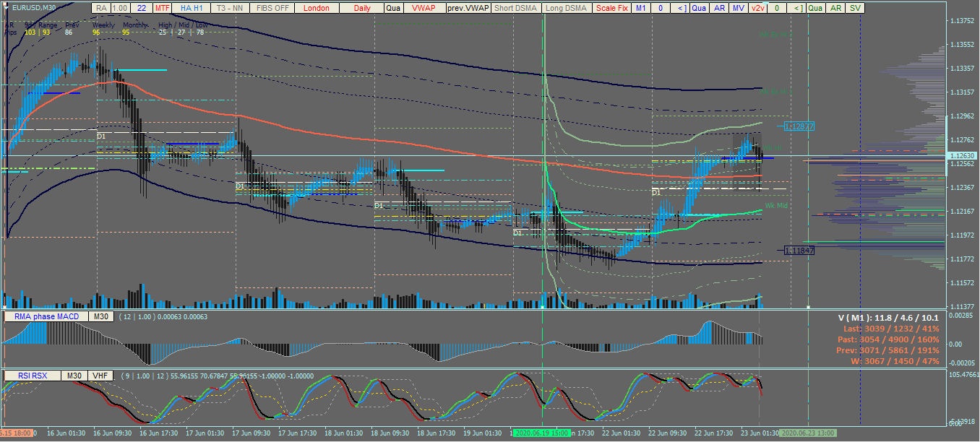Select the London session button

pos(316,8)
